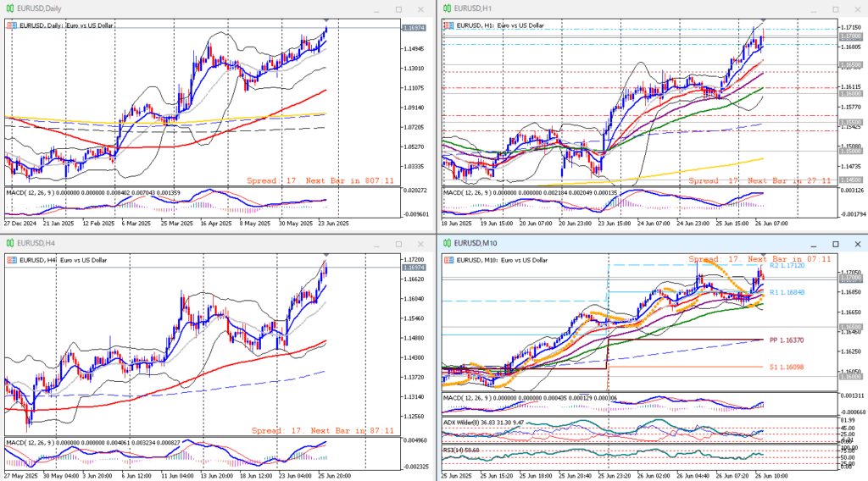
Task: Click the chart shift triangle in H1 chart
Action: click(x=764, y=21)
